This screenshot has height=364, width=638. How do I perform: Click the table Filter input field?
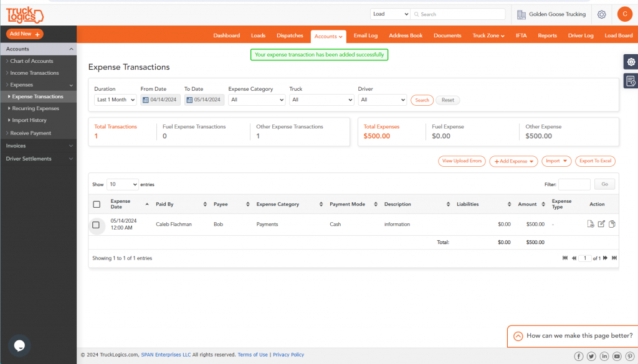tap(574, 184)
